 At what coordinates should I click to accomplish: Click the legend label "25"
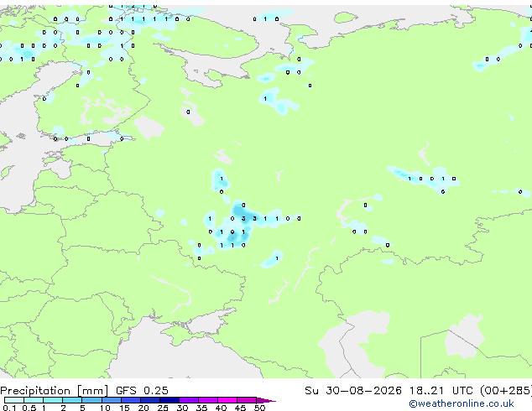click(163, 408)
